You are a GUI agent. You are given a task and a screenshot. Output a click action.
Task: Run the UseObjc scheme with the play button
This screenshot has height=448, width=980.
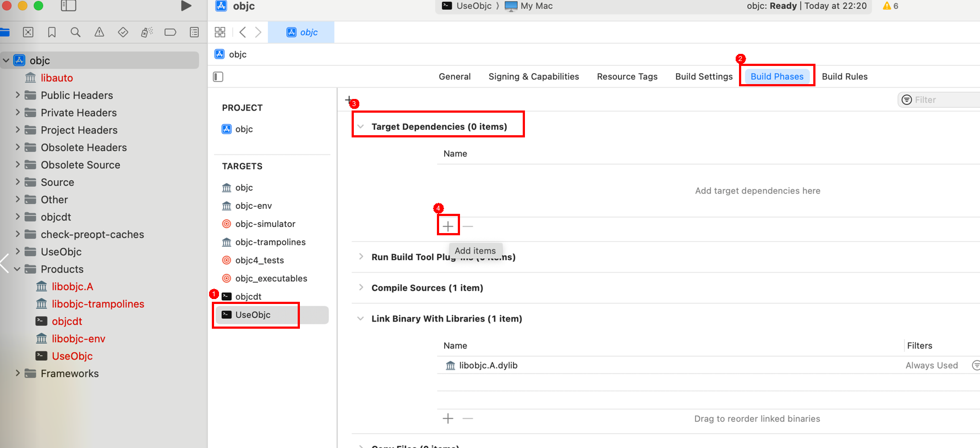tap(186, 6)
